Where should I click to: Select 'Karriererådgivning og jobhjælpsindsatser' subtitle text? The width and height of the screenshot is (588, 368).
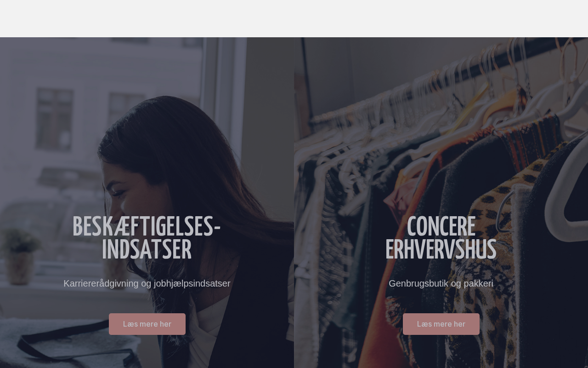point(147,283)
